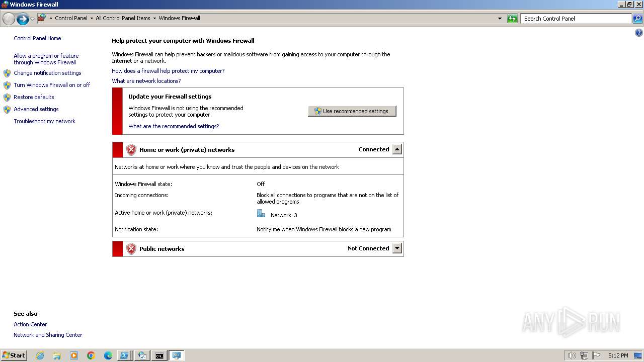Expand the Public networks section

pos(397,248)
